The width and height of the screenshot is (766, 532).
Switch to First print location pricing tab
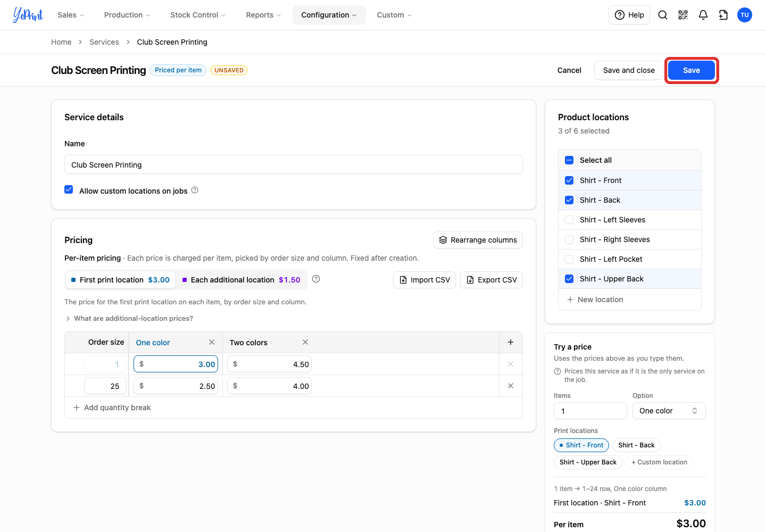tap(120, 280)
